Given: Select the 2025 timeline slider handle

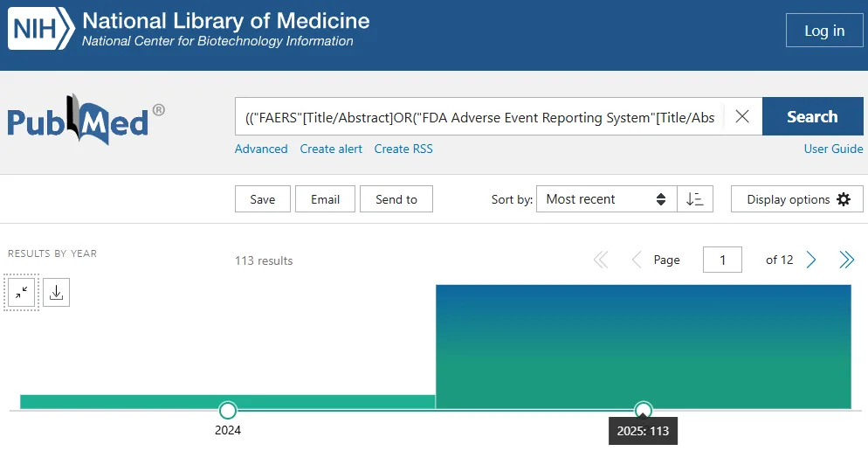Looking at the screenshot, I should [x=643, y=411].
